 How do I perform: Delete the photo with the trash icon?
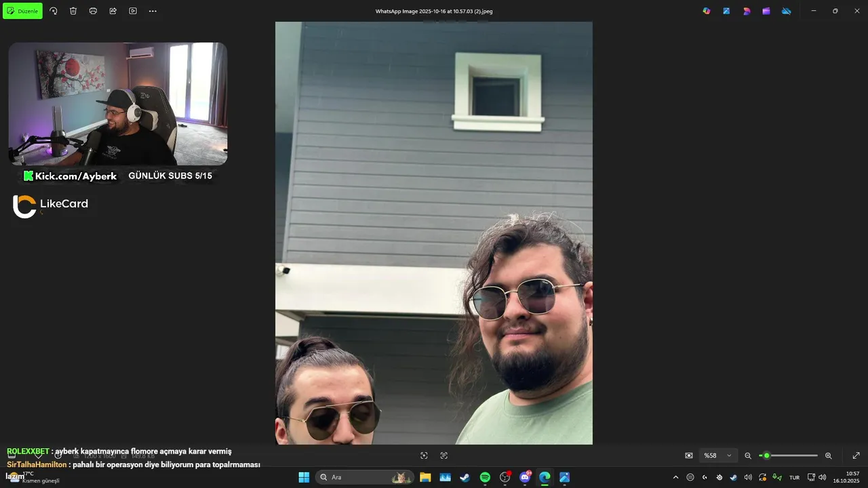tap(73, 11)
